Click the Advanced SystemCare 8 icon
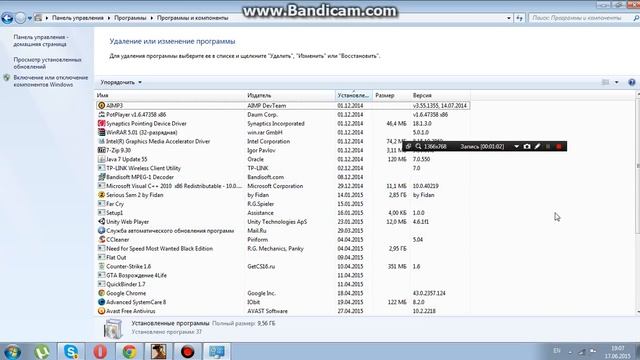The height and width of the screenshot is (360, 640). click(x=101, y=302)
